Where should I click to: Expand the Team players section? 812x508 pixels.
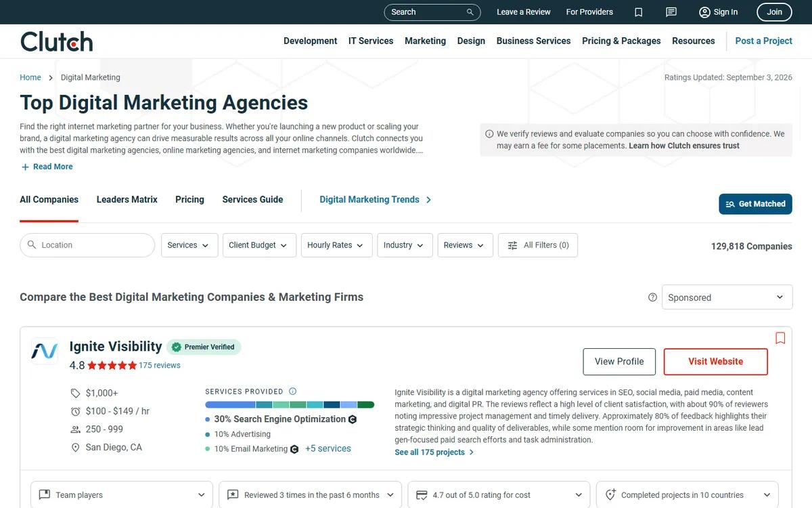point(122,495)
